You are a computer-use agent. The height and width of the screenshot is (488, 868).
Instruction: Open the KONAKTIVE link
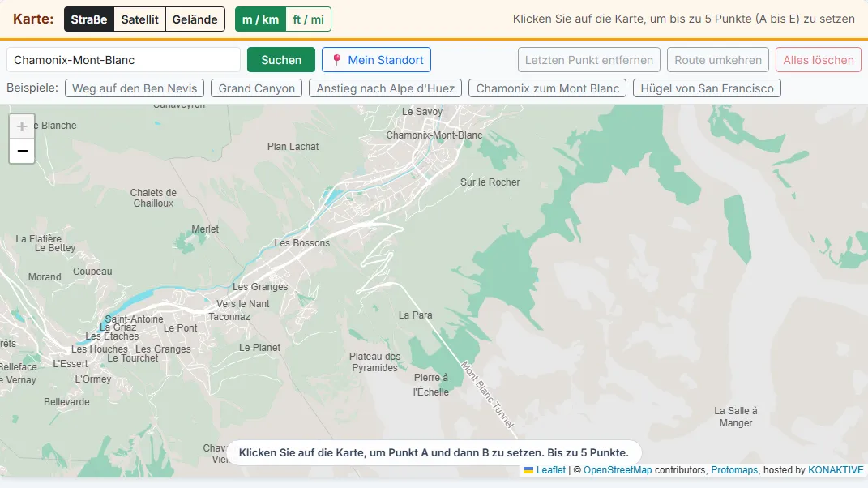(x=836, y=469)
